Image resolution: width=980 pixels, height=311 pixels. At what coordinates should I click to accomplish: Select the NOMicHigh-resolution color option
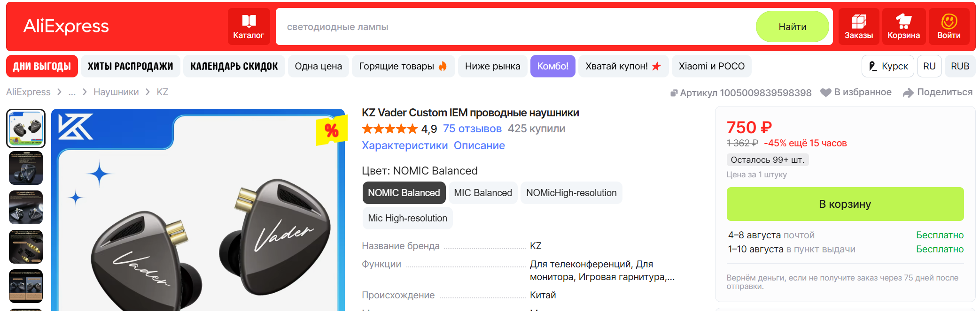571,193
